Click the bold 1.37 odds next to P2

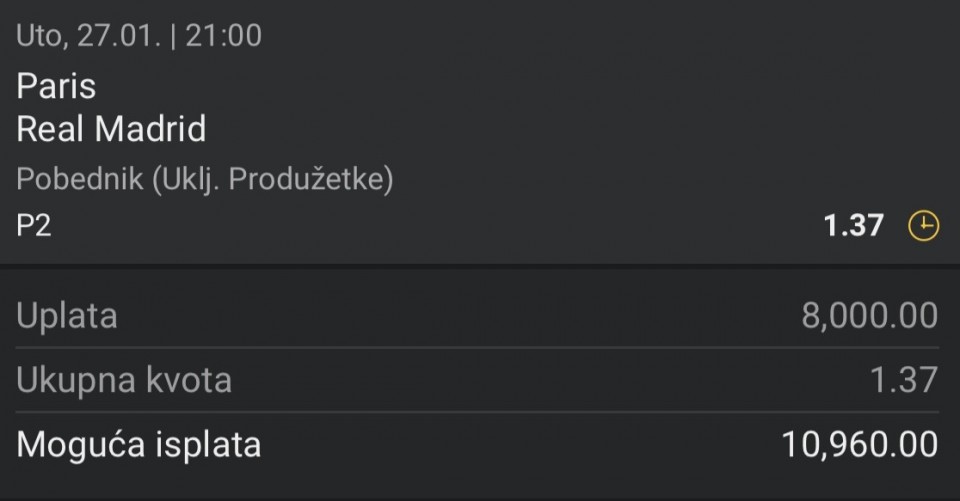point(853,227)
